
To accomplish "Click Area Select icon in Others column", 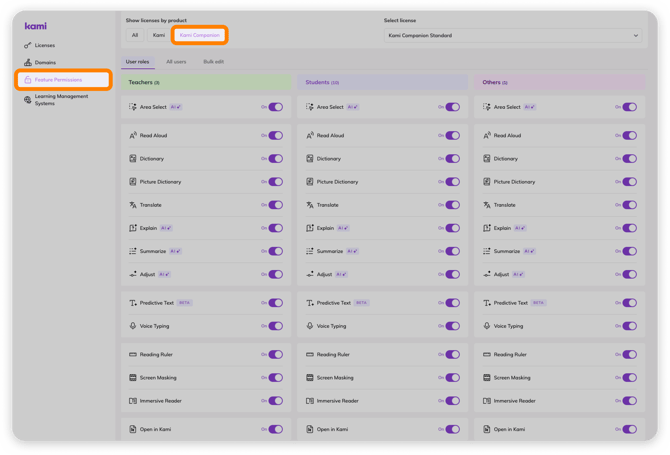I will click(487, 107).
